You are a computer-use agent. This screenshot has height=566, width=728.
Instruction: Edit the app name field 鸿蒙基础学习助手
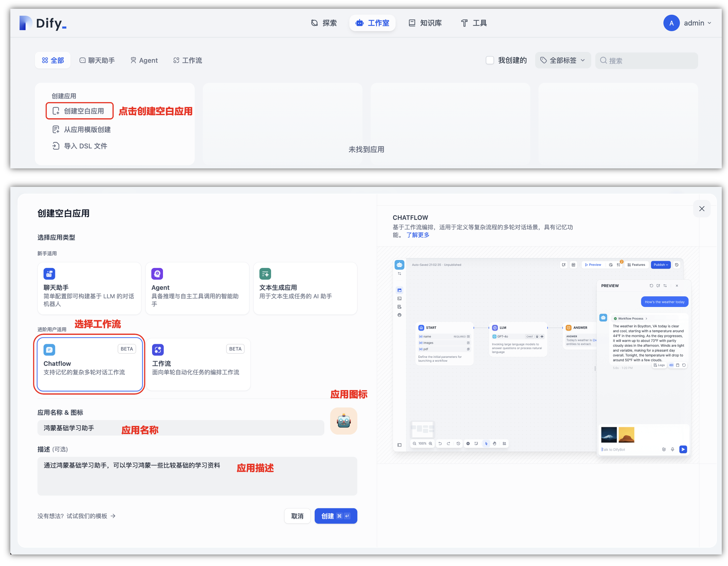181,428
